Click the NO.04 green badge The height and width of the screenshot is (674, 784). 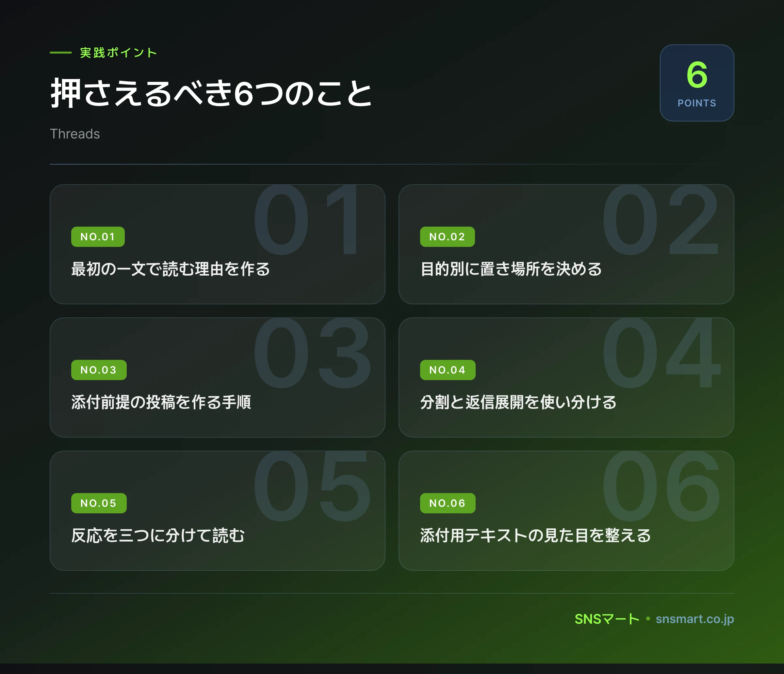pyautogui.click(x=448, y=370)
